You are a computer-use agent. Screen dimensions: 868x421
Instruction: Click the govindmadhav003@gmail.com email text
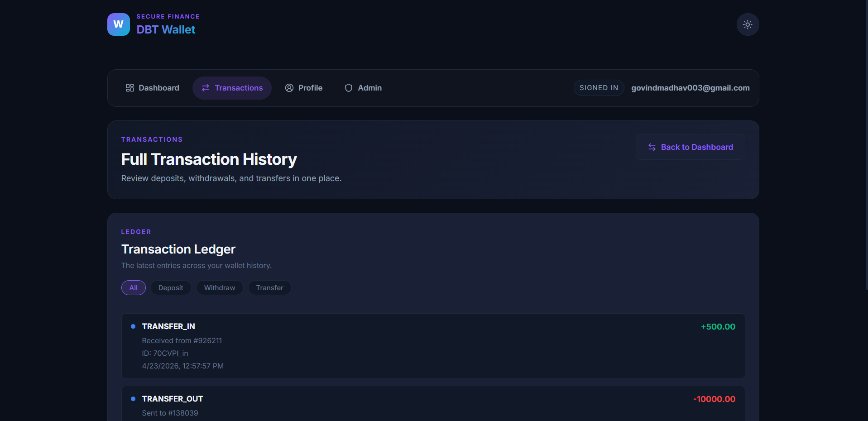[x=691, y=88]
